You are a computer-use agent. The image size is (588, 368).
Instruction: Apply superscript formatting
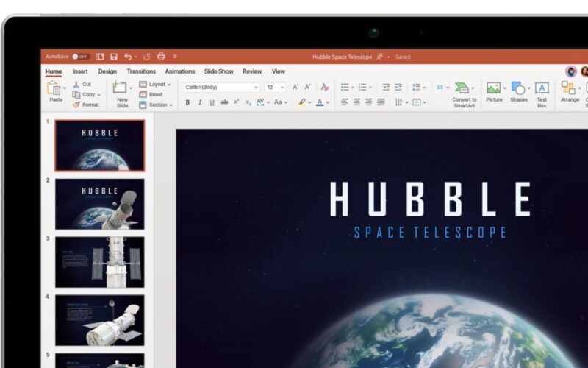pos(237,102)
